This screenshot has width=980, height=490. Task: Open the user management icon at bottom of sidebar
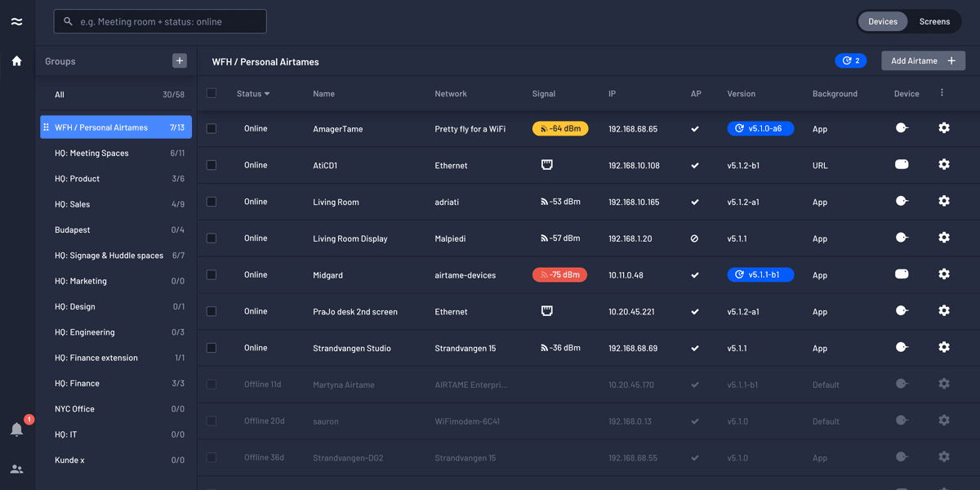click(x=16, y=469)
